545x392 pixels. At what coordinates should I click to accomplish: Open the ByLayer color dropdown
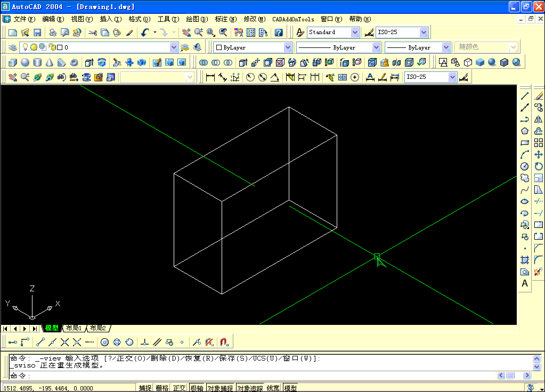(x=288, y=47)
